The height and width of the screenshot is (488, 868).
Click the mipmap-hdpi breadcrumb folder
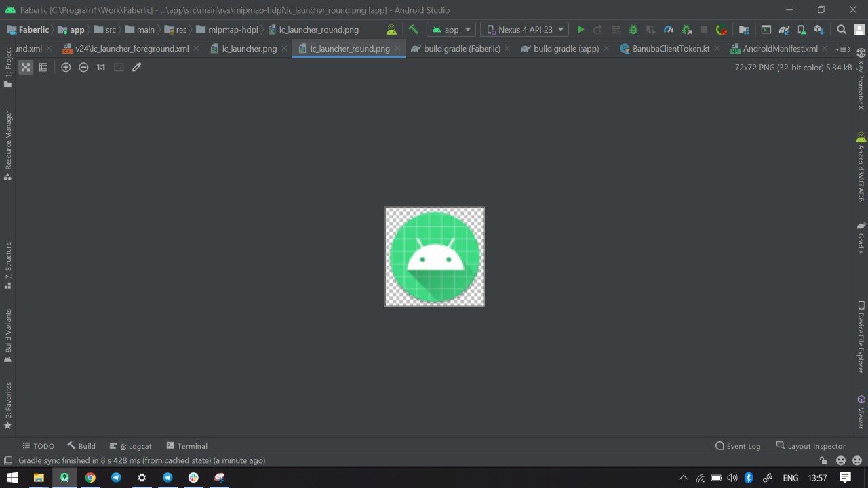point(227,30)
